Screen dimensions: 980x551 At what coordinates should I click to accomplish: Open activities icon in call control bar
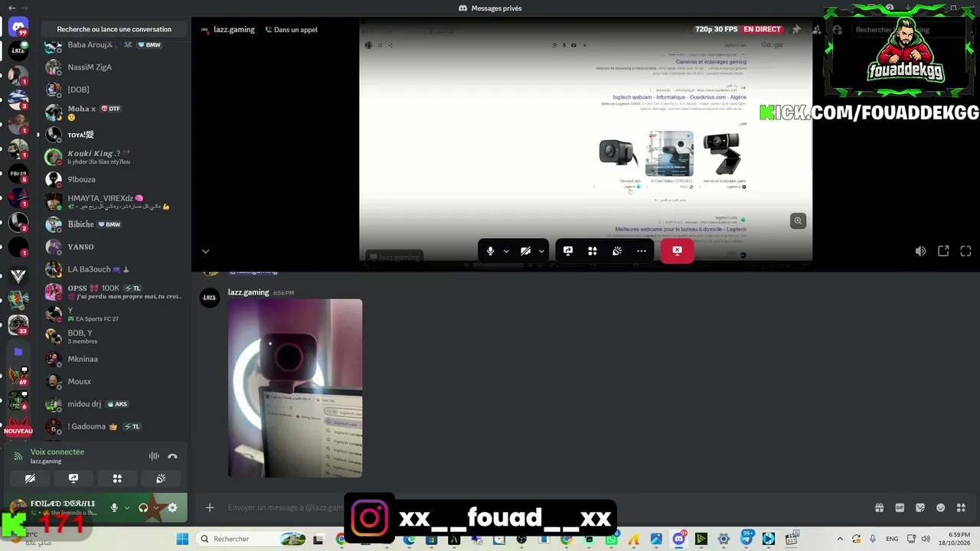(x=593, y=251)
